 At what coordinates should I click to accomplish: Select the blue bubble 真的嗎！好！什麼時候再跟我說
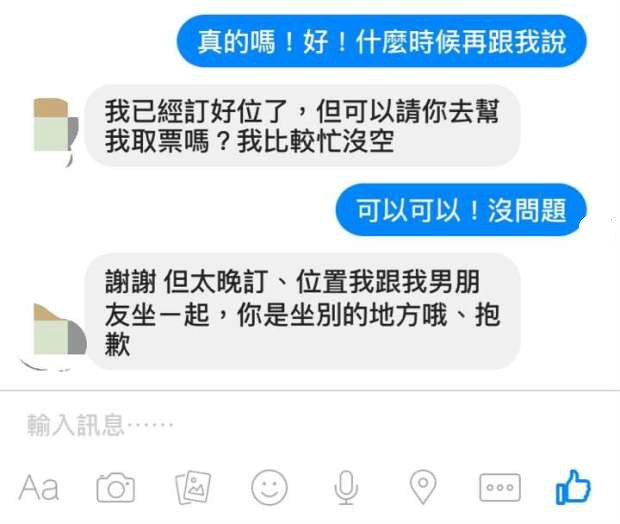pyautogui.click(x=382, y=41)
